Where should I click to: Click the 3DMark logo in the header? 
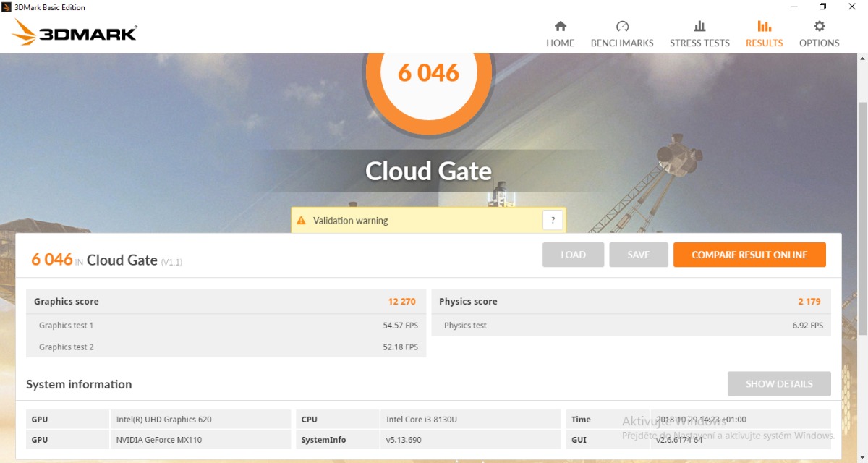click(75, 33)
